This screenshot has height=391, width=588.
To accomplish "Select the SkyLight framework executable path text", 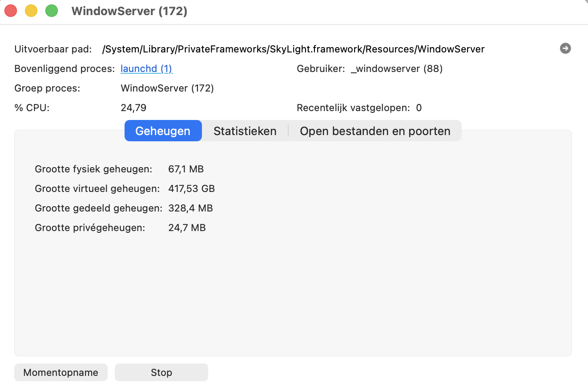I will point(294,49).
